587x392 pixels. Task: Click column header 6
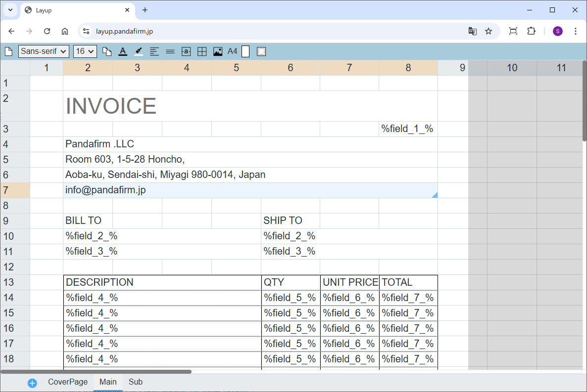pos(290,68)
